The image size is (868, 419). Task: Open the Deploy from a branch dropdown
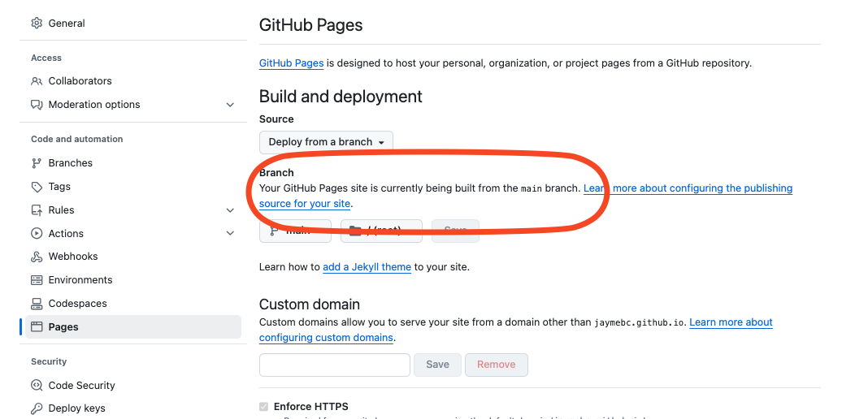(x=326, y=142)
